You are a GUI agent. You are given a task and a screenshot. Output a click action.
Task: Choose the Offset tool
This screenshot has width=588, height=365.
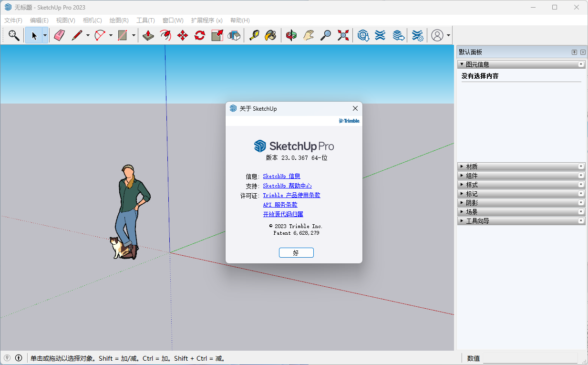[x=165, y=35]
